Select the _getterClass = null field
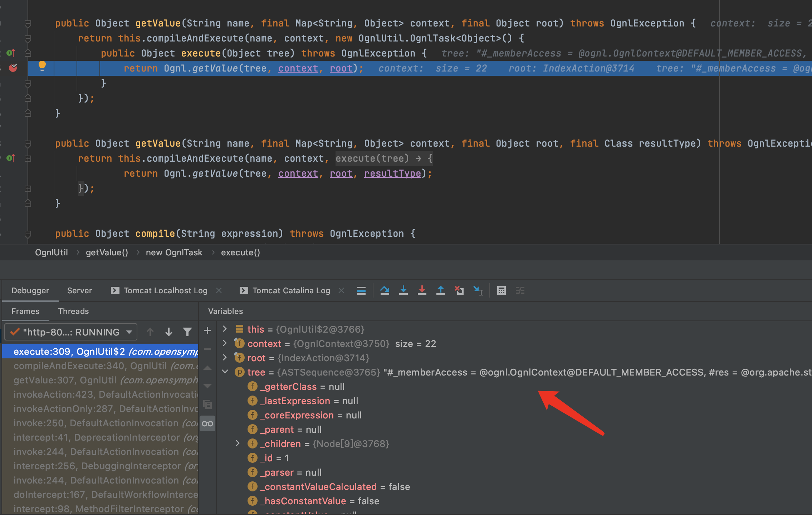The image size is (812, 515). tap(296, 387)
